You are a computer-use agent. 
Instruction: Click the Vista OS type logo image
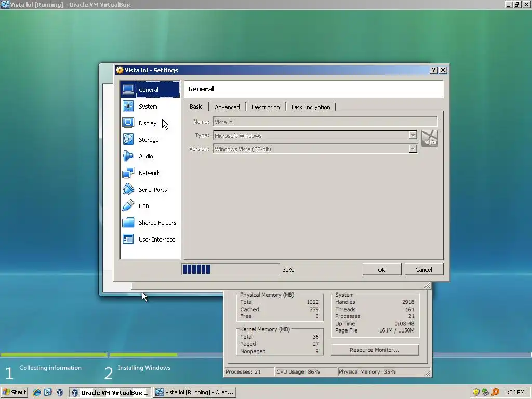(x=430, y=138)
